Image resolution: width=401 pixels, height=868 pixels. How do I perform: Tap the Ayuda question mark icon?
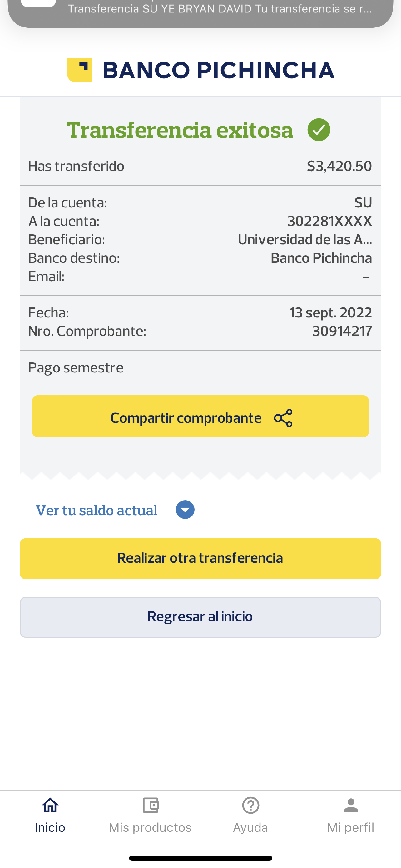coord(250,805)
